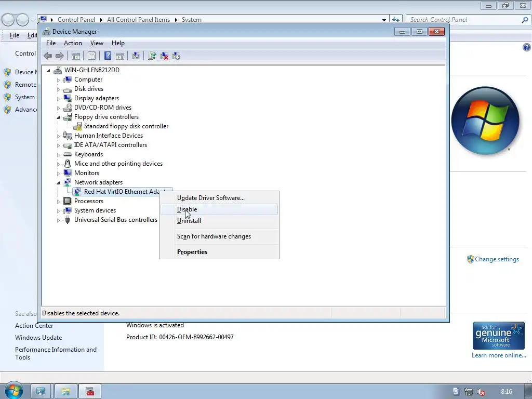Open the address bar history dropdown arrow
The image size is (532, 399).
(x=384, y=20)
